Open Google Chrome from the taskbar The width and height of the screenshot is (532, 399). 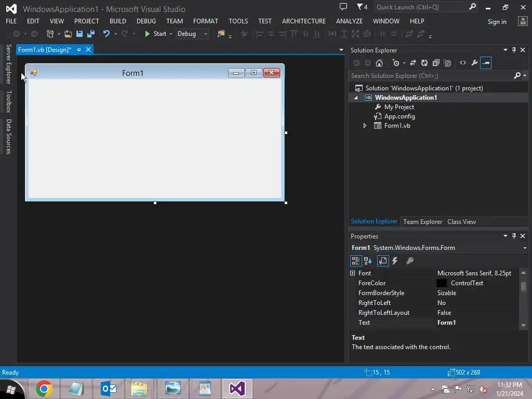click(44, 389)
